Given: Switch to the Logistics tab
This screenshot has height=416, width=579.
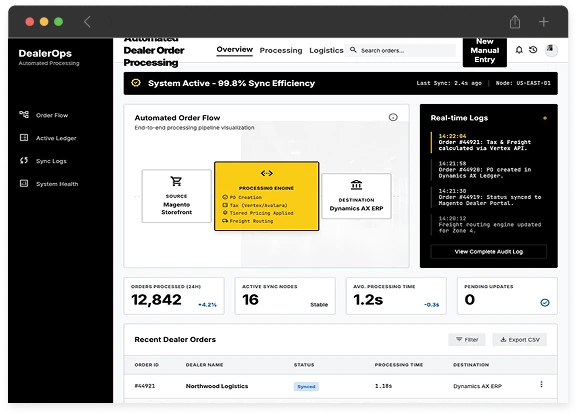Looking at the screenshot, I should coord(326,50).
